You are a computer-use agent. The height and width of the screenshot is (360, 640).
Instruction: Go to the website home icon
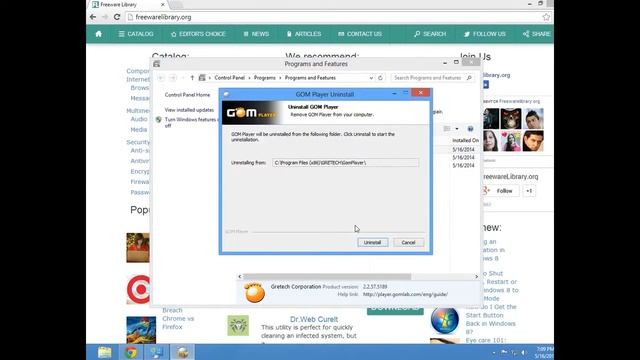click(x=99, y=34)
